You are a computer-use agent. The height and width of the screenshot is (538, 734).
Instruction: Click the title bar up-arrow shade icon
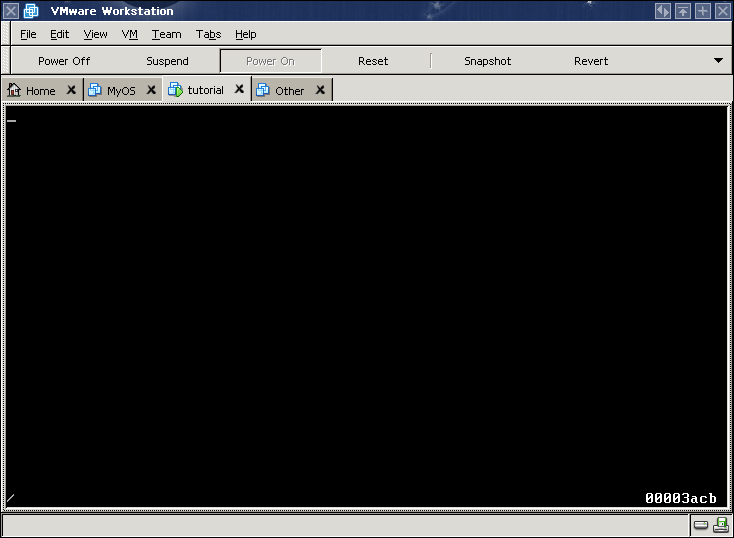(x=683, y=11)
